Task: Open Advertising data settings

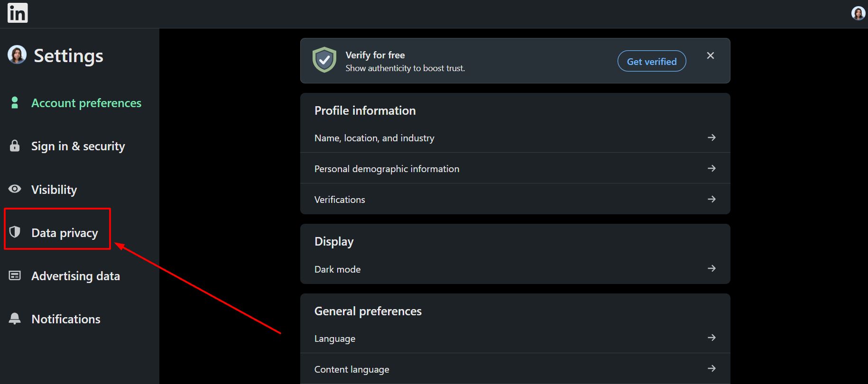Action: (75, 276)
